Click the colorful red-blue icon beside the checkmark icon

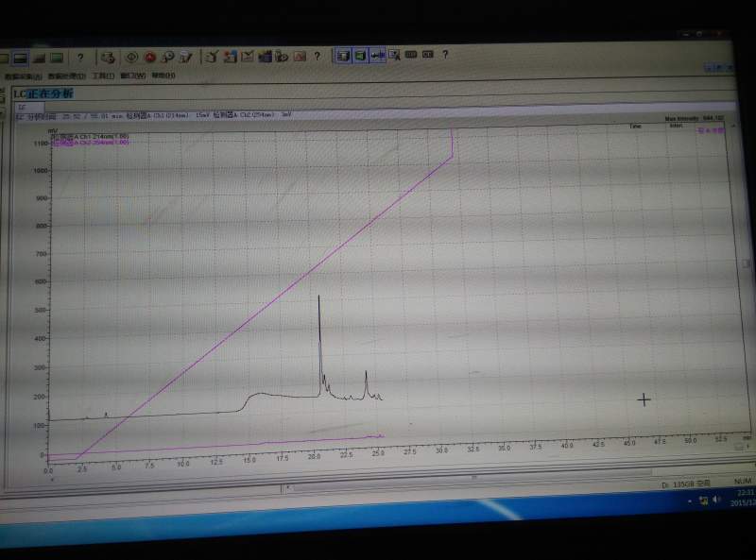tap(230, 57)
